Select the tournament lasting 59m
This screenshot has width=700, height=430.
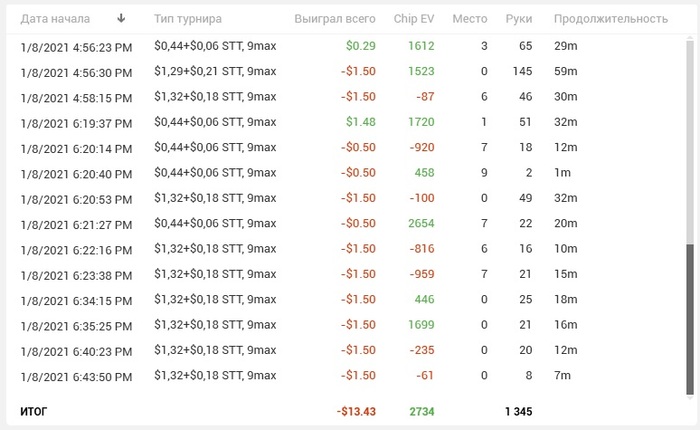(566, 72)
